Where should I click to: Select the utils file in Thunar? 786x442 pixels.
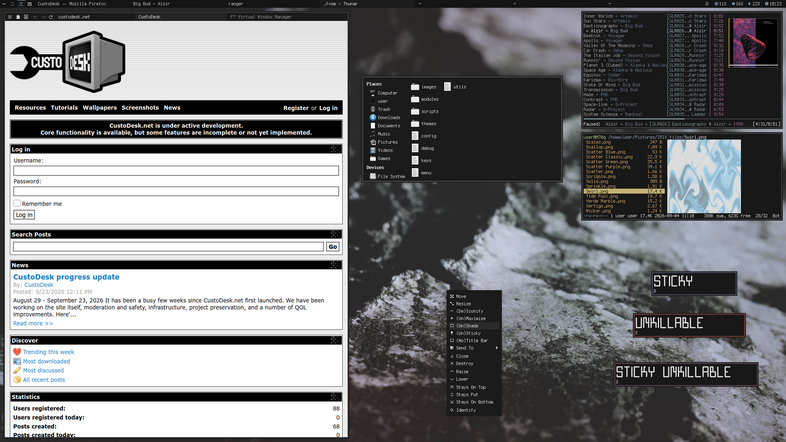click(455, 87)
